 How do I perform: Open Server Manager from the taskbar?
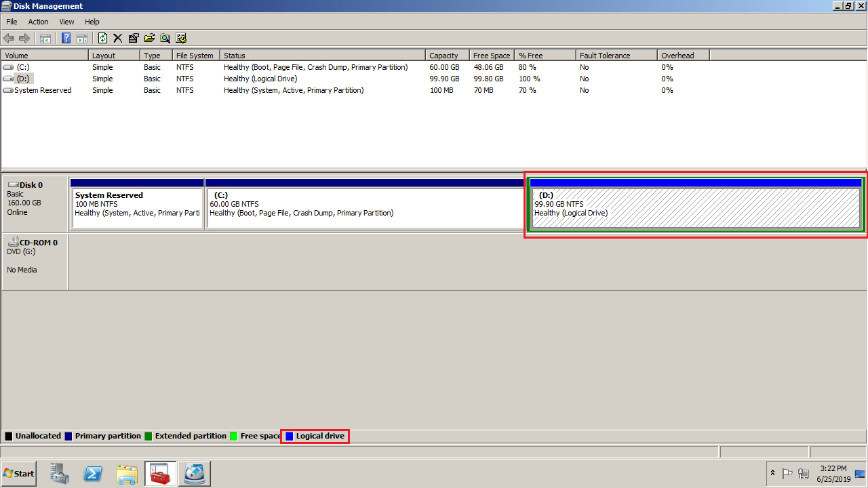point(60,474)
